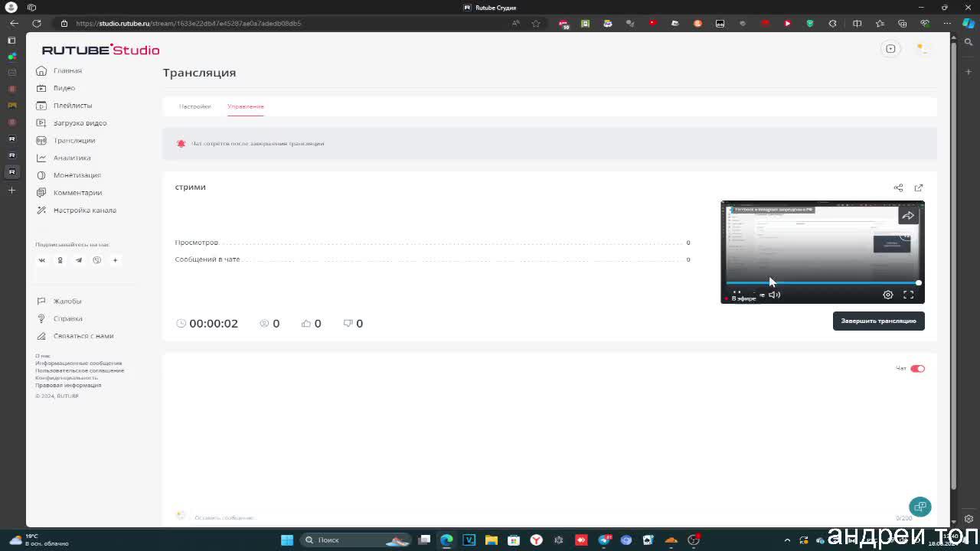Open the browser three-dots menu
The width and height of the screenshot is (980, 551).
[947, 23]
